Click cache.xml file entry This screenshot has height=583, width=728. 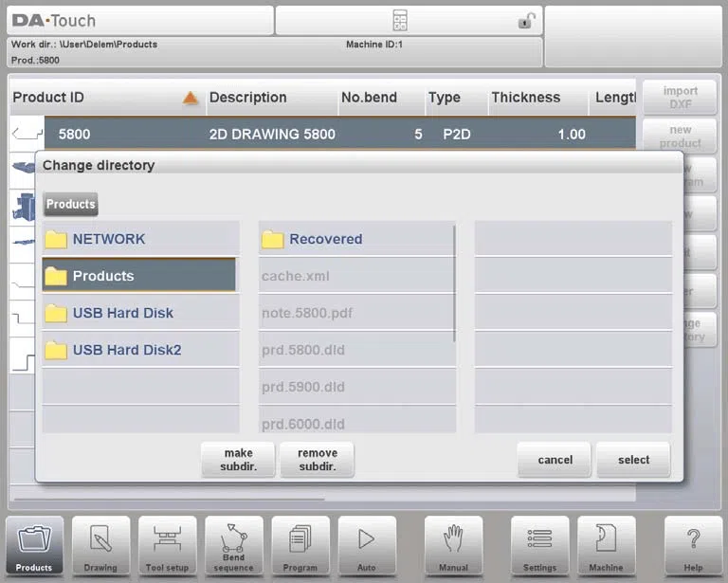355,276
